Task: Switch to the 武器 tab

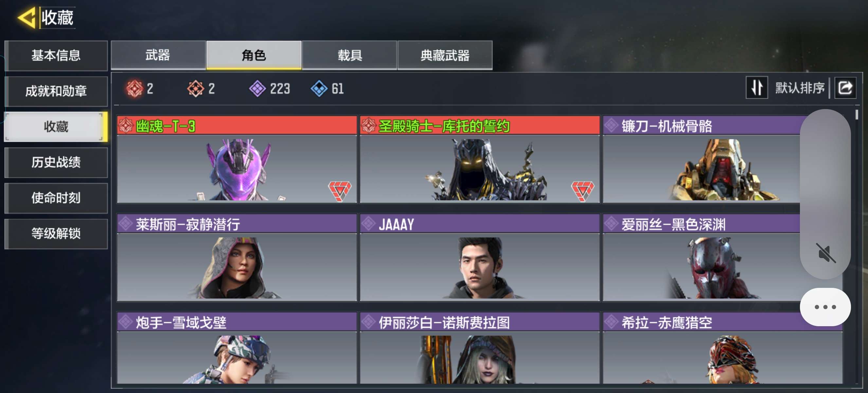Action: (x=158, y=55)
